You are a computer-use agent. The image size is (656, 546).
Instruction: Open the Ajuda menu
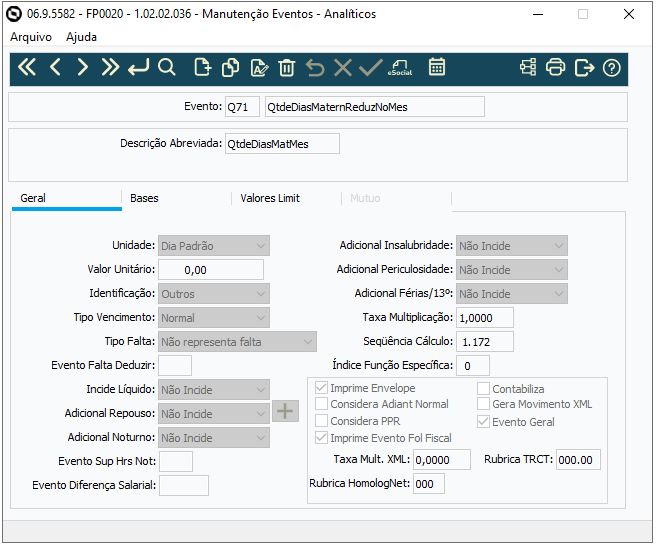[81, 37]
